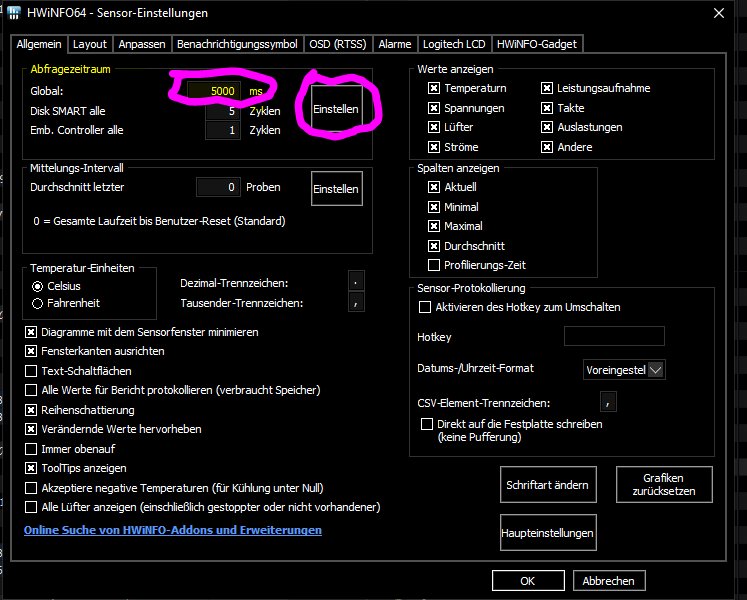
Task: Click the Grafiken zurücksetzen button
Action: pyautogui.click(x=664, y=485)
